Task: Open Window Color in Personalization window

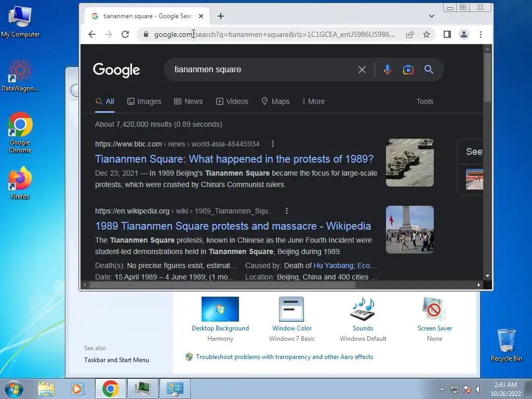Action: point(292,319)
